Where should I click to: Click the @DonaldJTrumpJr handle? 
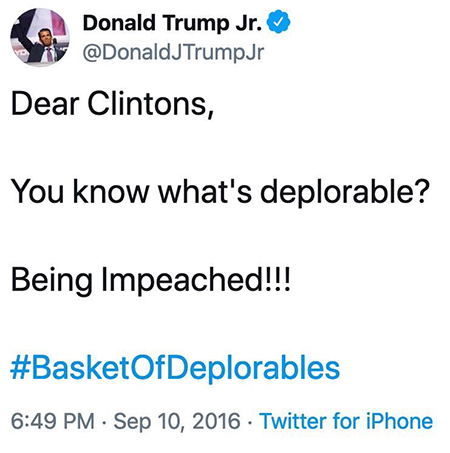click(x=173, y=53)
